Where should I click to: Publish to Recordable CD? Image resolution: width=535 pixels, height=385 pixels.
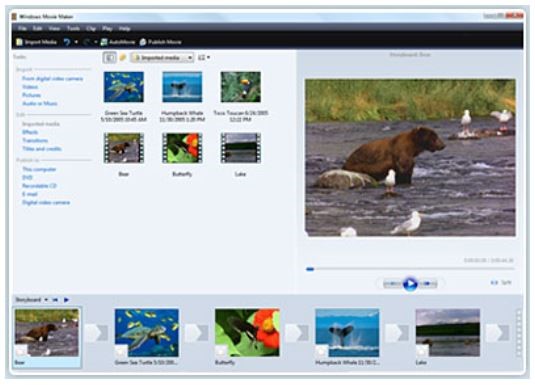point(39,186)
